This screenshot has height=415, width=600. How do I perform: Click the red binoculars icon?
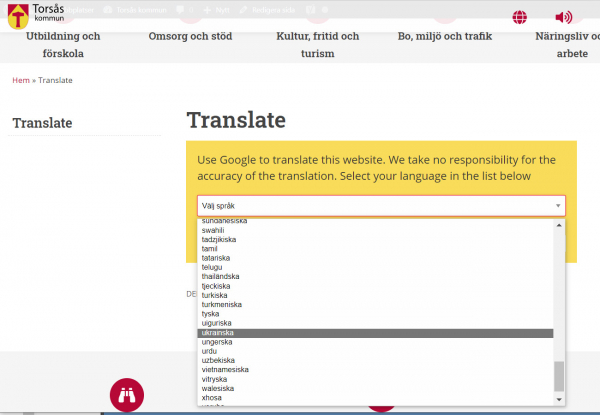pyautogui.click(x=127, y=395)
